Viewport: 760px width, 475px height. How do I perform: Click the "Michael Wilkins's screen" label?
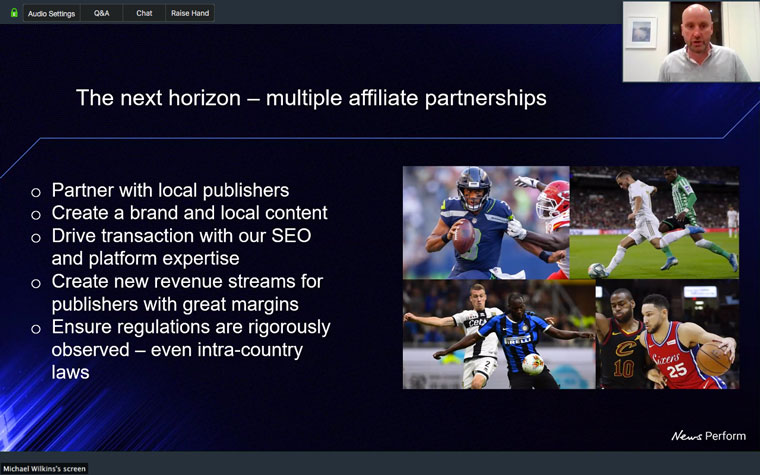point(44,469)
